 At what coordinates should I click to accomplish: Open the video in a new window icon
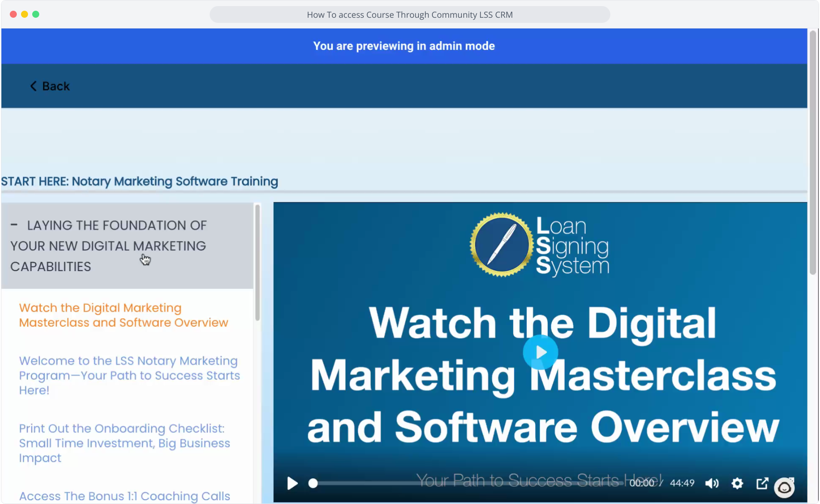coord(762,483)
